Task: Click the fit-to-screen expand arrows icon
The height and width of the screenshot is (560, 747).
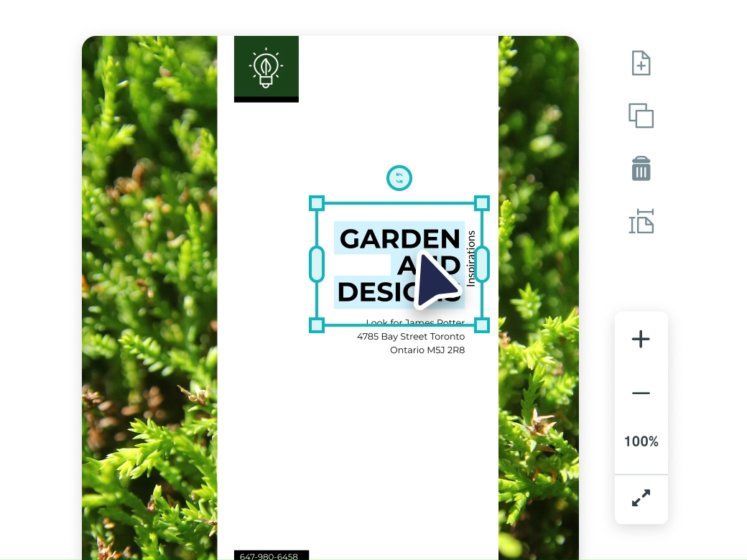Action: (x=641, y=498)
